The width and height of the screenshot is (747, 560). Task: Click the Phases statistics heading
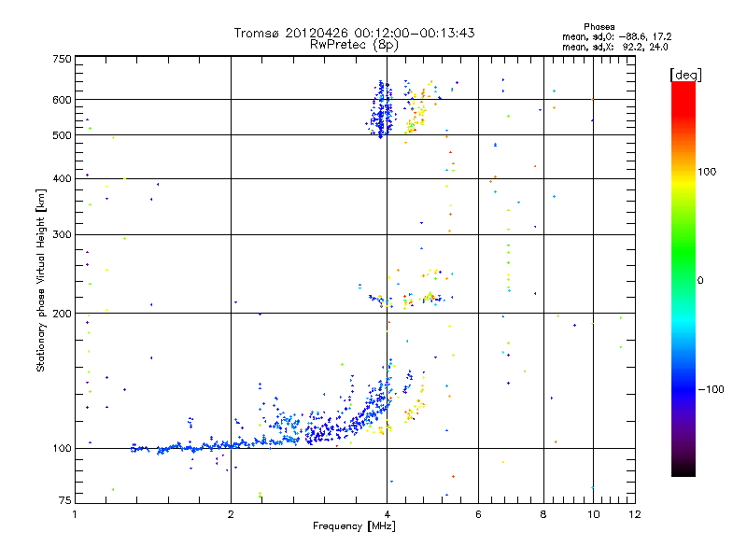pyautogui.click(x=599, y=27)
